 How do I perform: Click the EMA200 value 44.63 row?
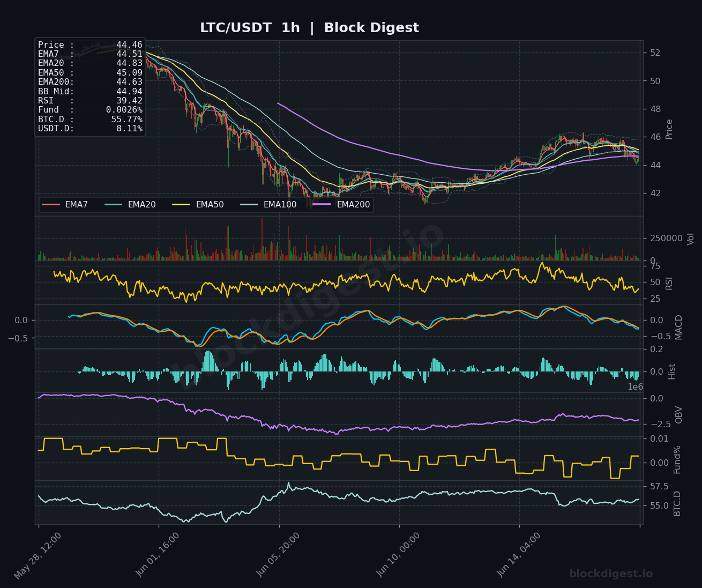point(90,82)
